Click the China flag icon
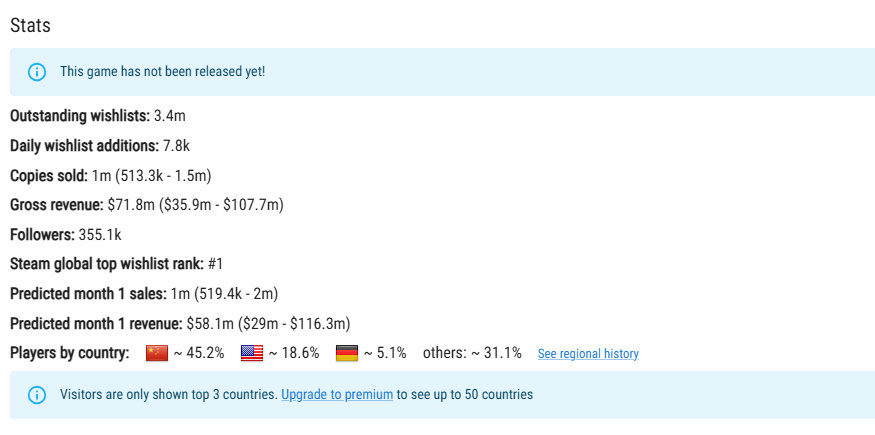 pos(157,353)
